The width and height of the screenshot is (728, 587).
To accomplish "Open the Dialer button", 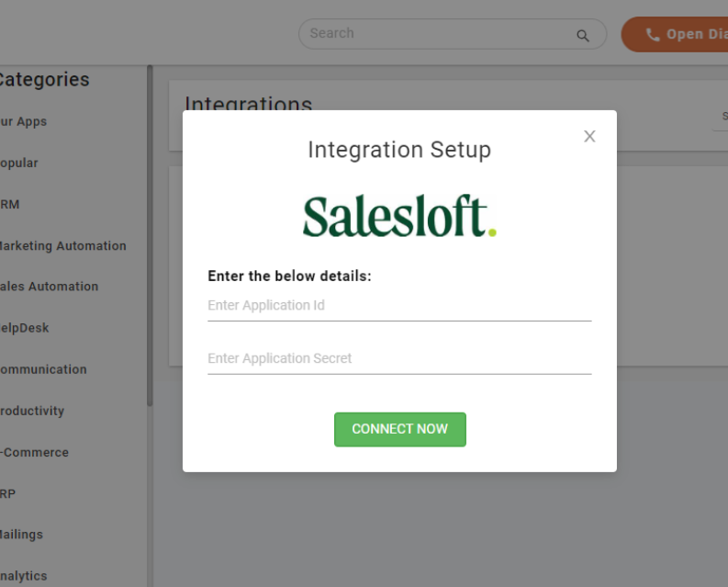I will tap(684, 35).
